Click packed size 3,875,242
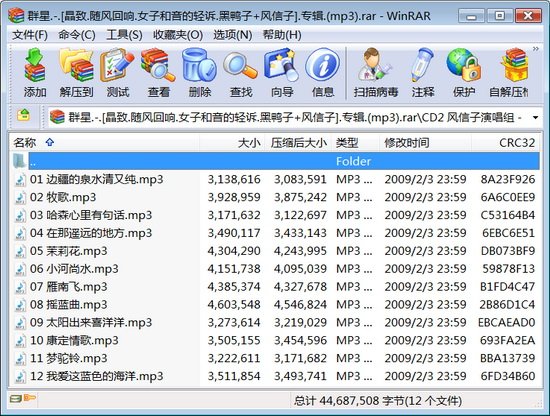This screenshot has height=416, width=550. tap(300, 197)
